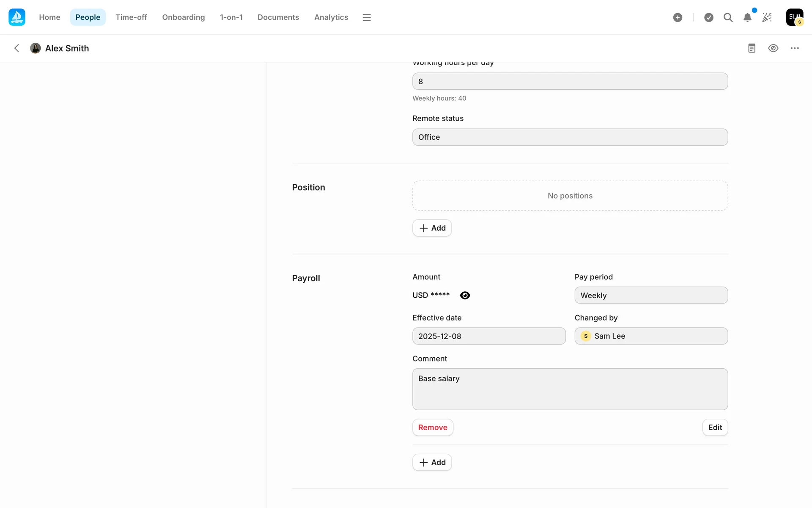Click the Effective date field
Viewport: 812px width, 508px height.
(488, 336)
